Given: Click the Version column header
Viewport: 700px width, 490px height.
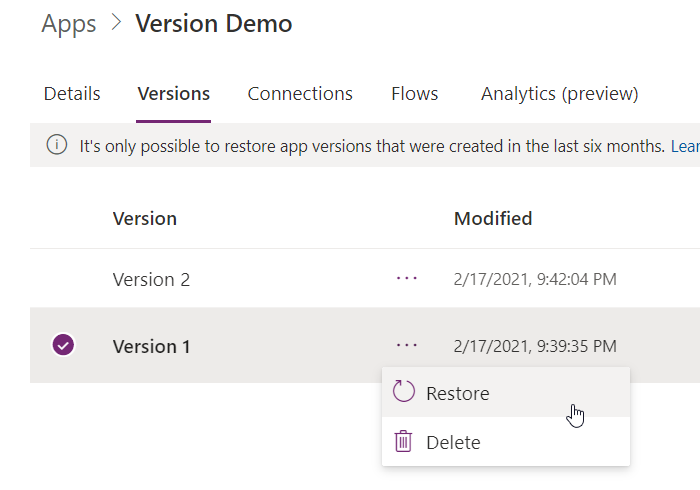Looking at the screenshot, I should (x=145, y=219).
